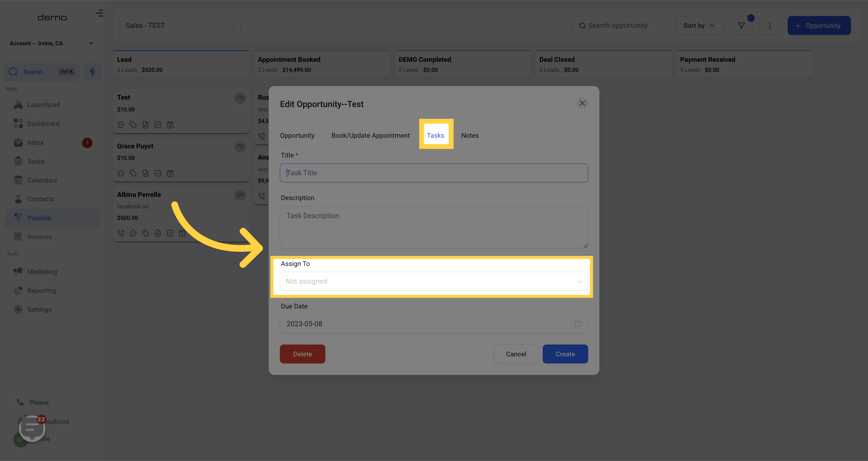Switch to the Notes tab
The width and height of the screenshot is (868, 461).
469,135
